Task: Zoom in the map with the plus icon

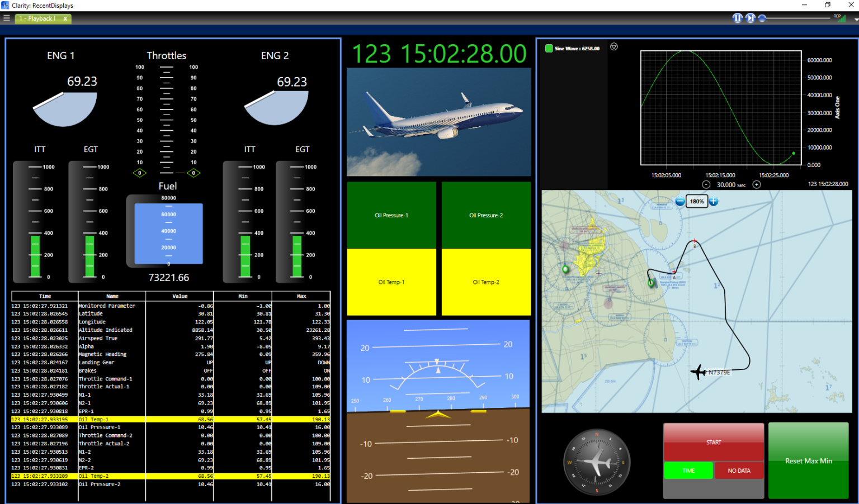Action: pyautogui.click(x=714, y=201)
